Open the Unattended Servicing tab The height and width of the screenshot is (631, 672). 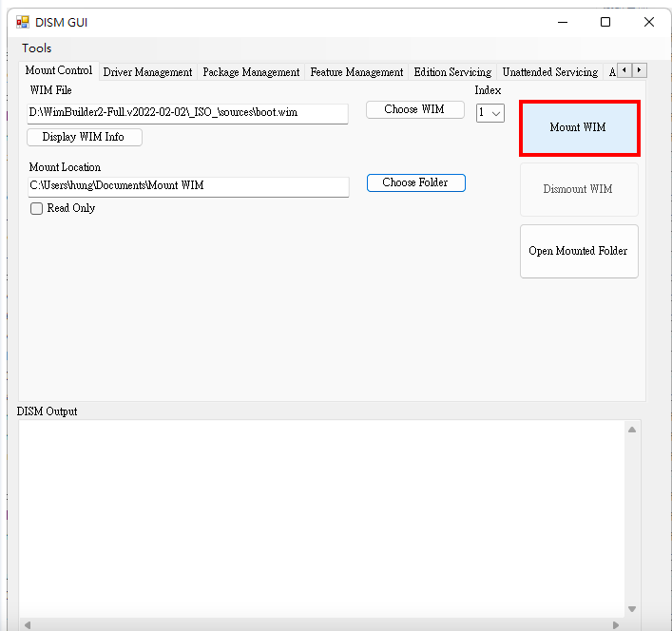click(549, 72)
